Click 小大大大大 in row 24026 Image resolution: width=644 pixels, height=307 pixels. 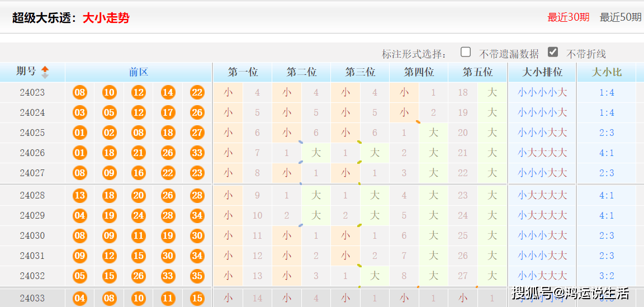tap(542, 153)
